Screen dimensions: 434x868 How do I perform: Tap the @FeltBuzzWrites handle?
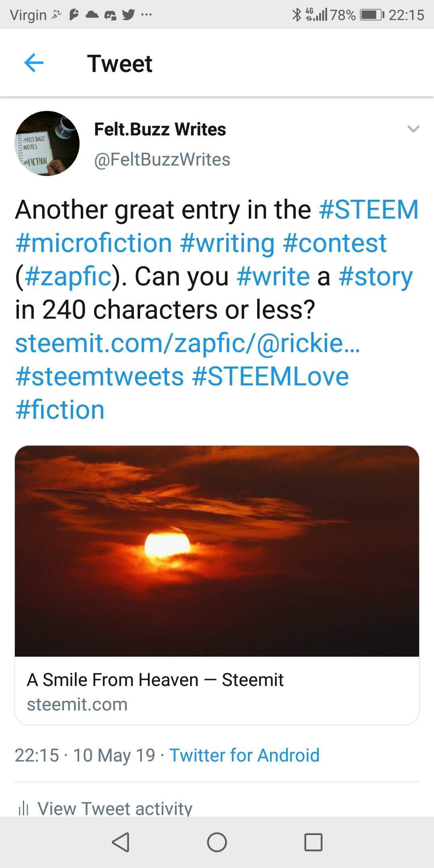[x=162, y=160]
